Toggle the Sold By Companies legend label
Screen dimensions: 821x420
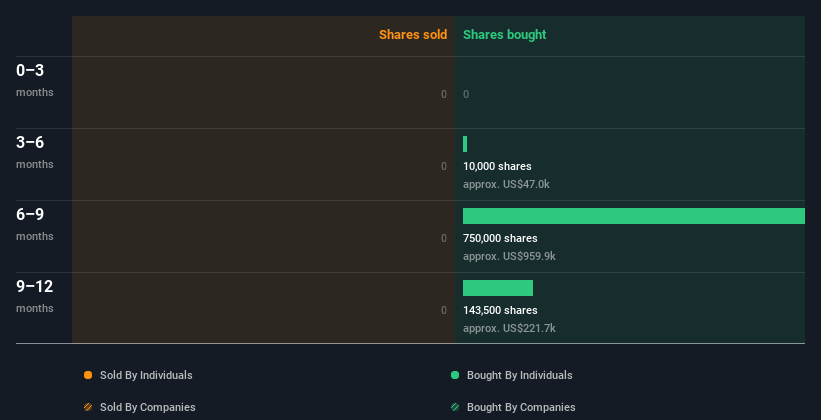pos(148,407)
